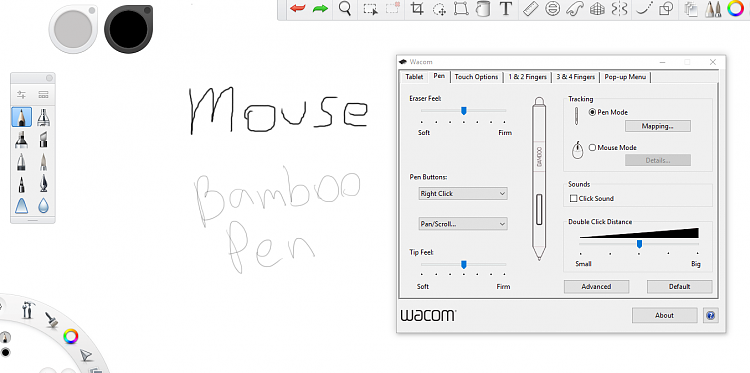Select the Steady Stroke tool

[x=644, y=9]
